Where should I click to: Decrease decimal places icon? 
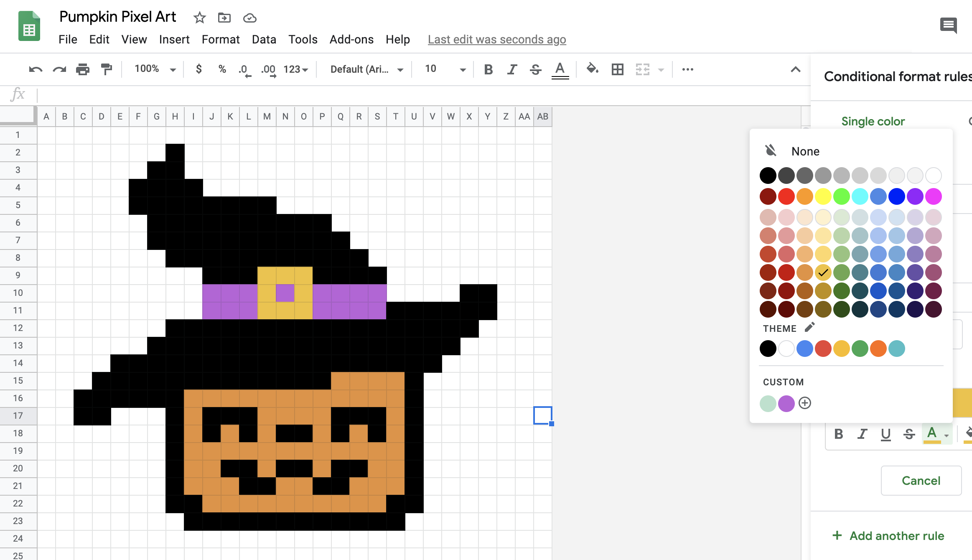[244, 70]
